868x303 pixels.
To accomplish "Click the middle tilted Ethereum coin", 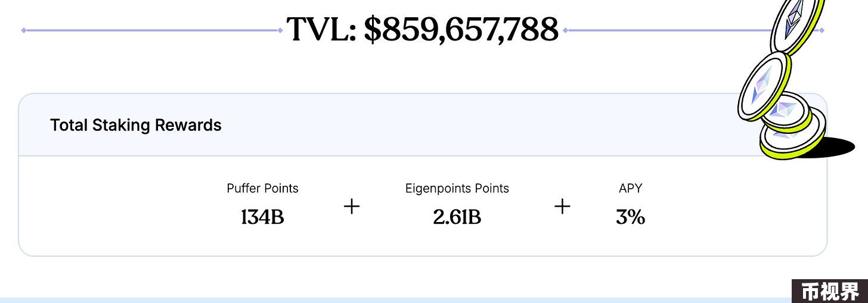I will [764, 86].
